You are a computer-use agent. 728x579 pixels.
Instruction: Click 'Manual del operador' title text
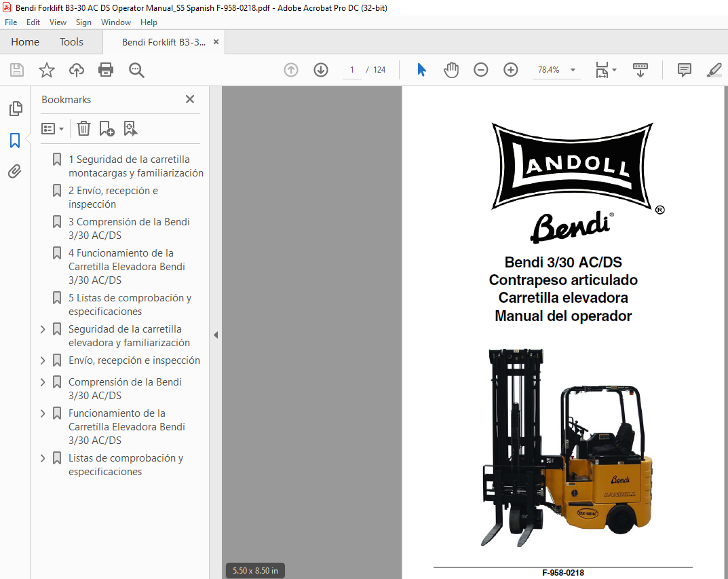[563, 316]
